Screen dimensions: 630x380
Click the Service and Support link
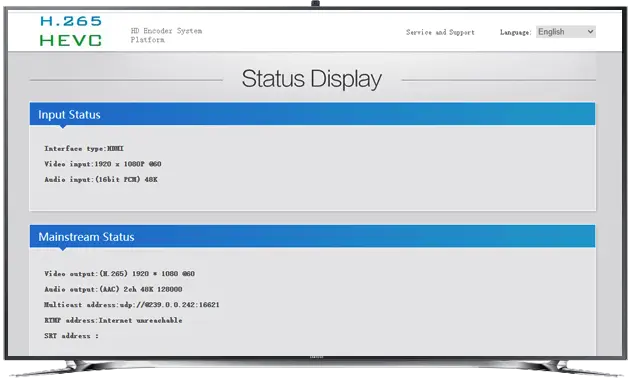440,32
